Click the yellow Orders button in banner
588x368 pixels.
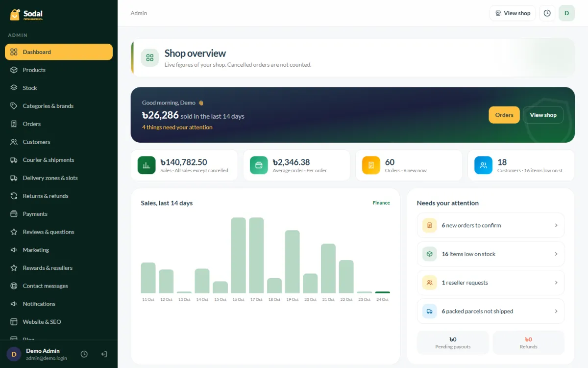504,115
